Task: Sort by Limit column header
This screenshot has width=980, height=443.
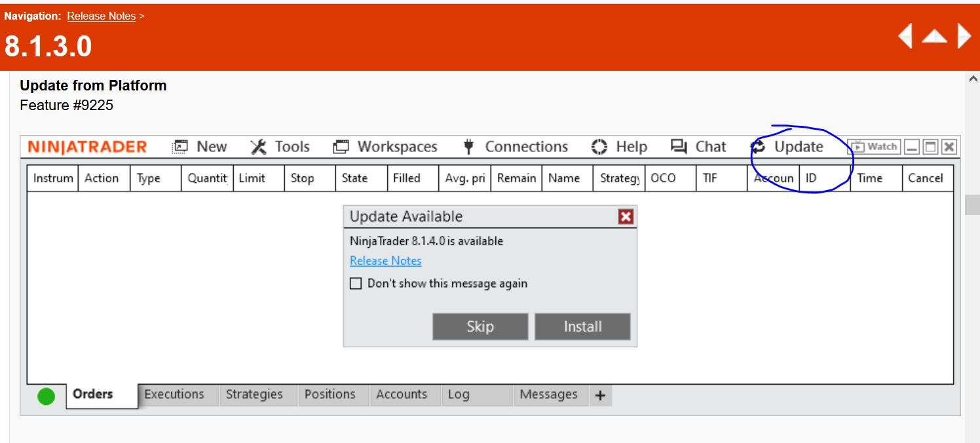Action: tap(258, 178)
